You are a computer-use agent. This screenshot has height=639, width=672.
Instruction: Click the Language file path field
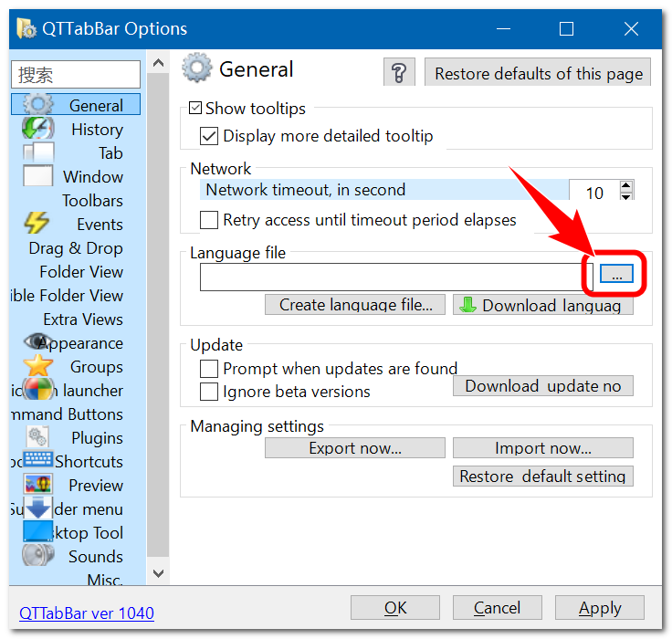(396, 277)
